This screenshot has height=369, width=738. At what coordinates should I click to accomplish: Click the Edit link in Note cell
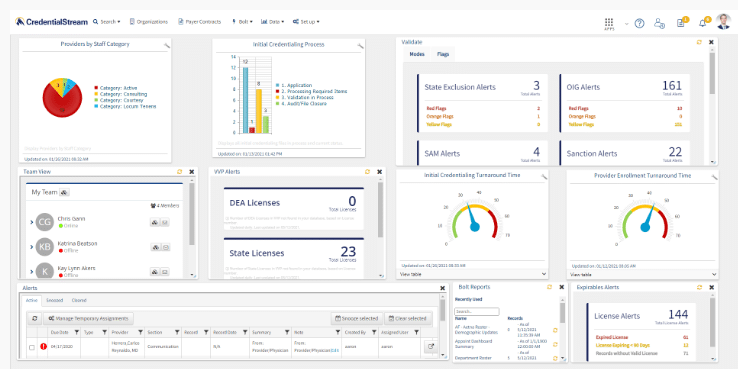[x=335, y=351]
